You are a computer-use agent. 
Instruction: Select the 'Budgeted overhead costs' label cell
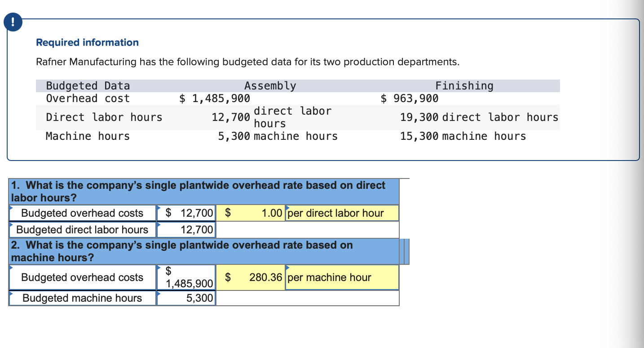82,213
